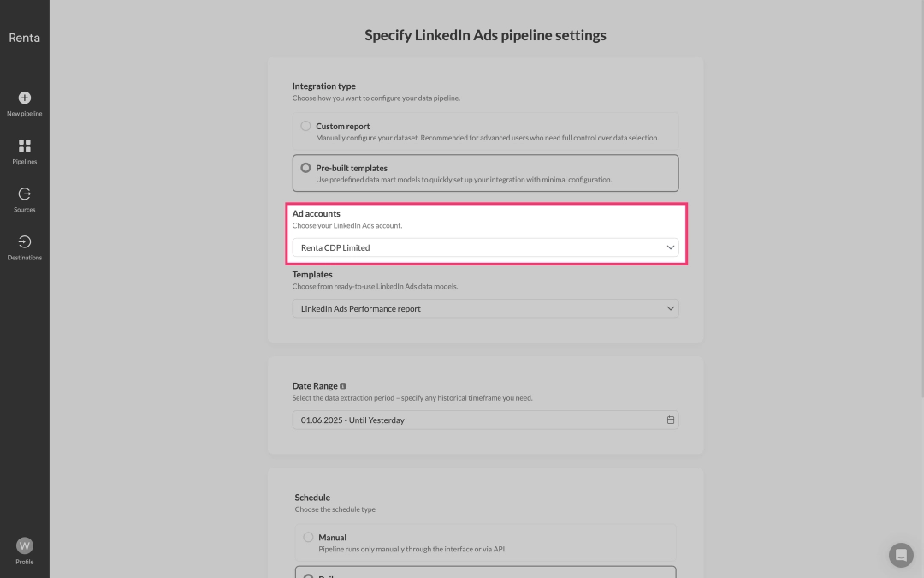Screen dimensions: 924x578
Task: Click the Renta logo
Action: 24,38
